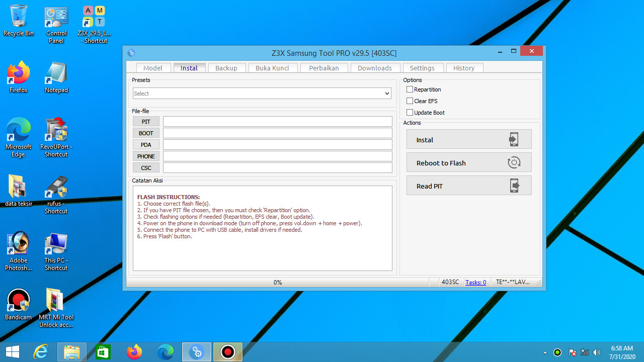
Task: Click the 403SC status bar entry
Action: click(x=450, y=282)
